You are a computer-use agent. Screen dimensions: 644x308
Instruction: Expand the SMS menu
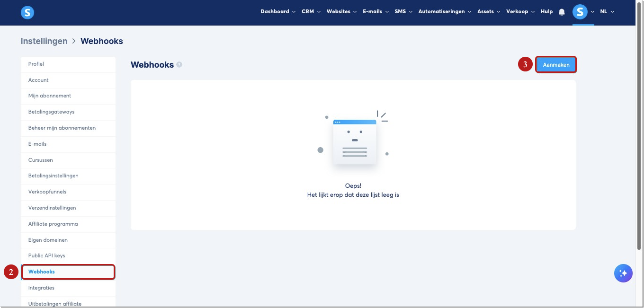(x=404, y=12)
